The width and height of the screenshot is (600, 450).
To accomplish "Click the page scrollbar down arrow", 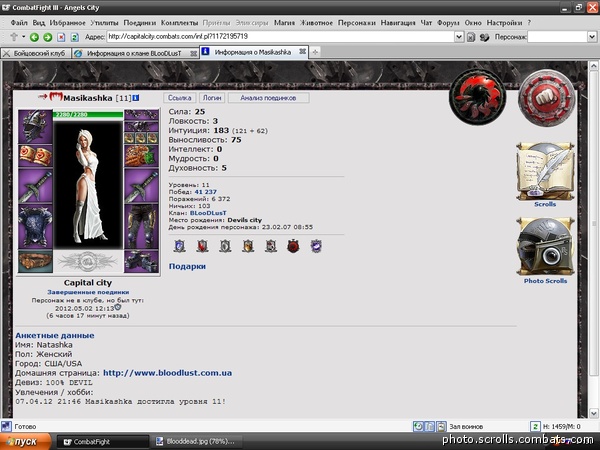I will pyautogui.click(x=593, y=413).
